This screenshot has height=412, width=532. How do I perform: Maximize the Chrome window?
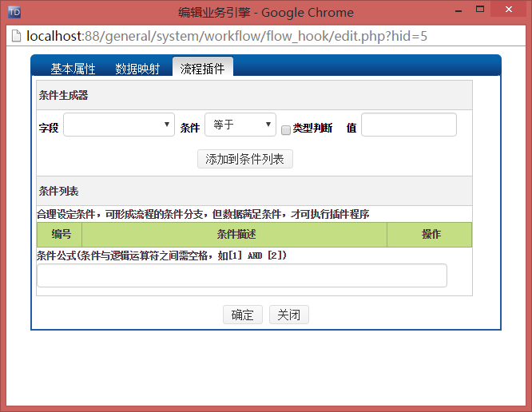480,10
